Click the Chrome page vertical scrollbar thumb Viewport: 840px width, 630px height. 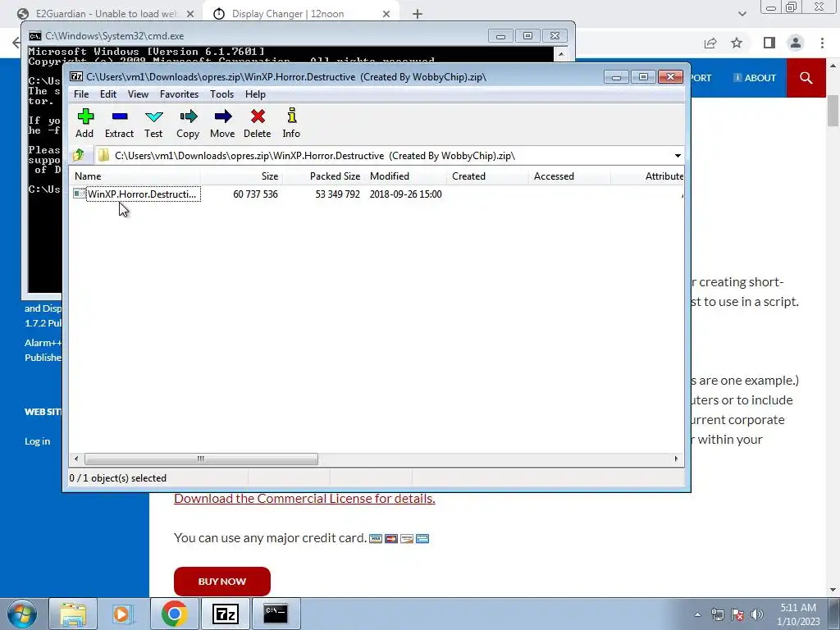833,111
